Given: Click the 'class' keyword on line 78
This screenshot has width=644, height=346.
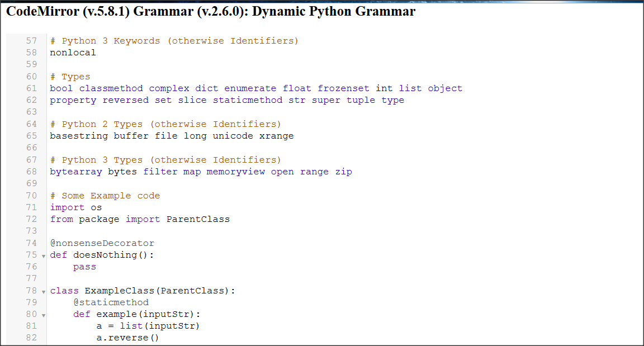Looking at the screenshot, I should click(64, 291).
